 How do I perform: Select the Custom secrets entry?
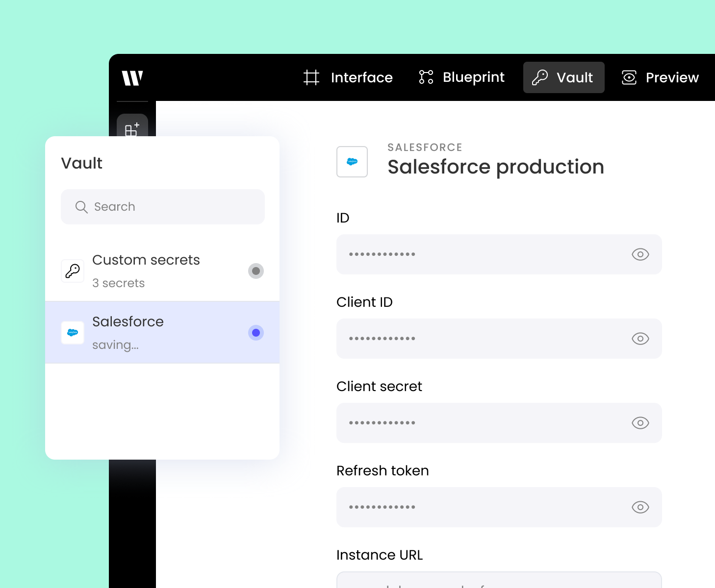coord(162,270)
